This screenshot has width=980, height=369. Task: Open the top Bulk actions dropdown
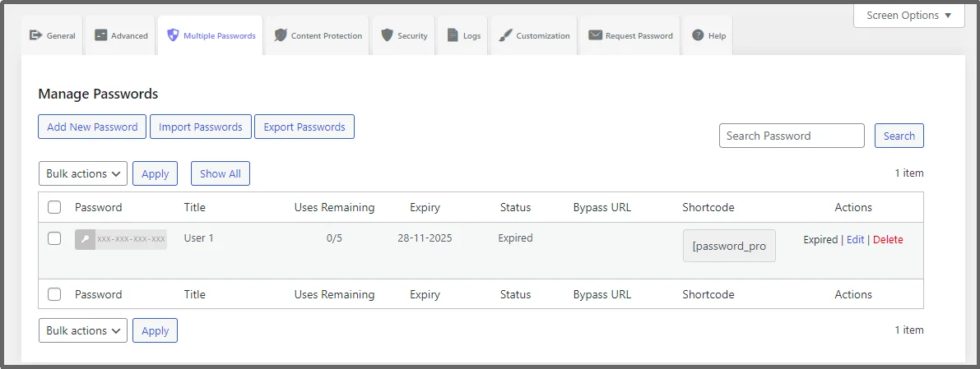[83, 173]
